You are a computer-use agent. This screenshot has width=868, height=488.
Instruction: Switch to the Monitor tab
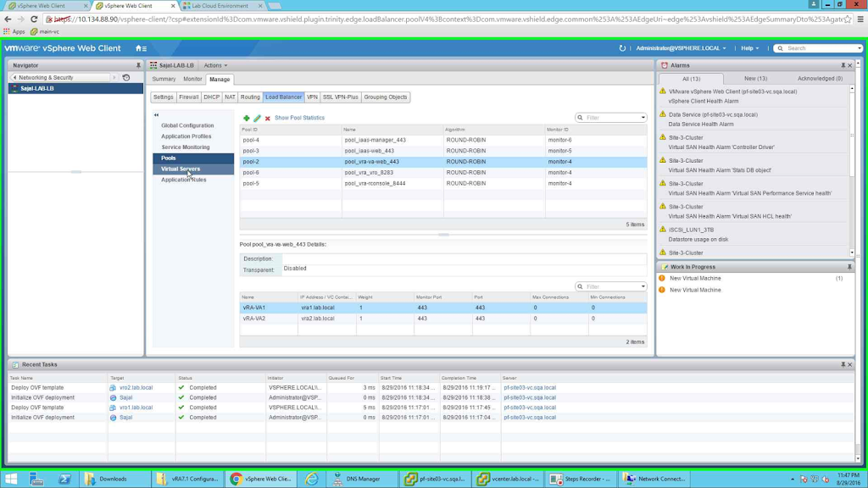coord(192,79)
